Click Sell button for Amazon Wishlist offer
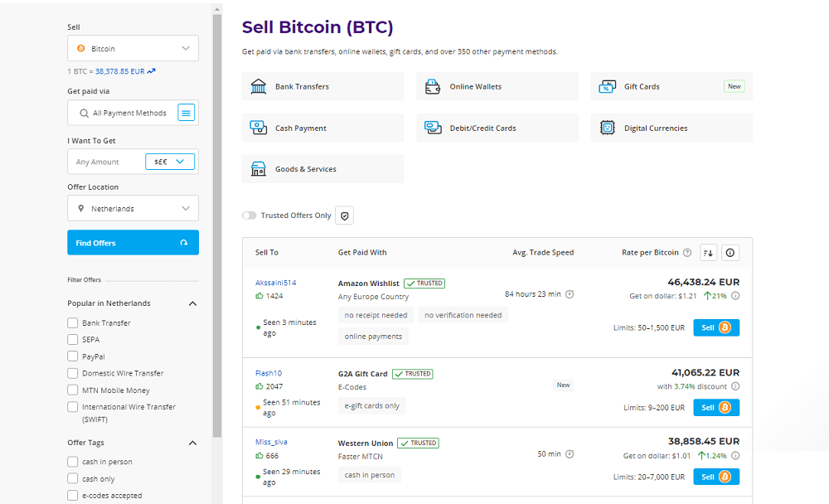This screenshot has height=504, width=829. click(716, 327)
